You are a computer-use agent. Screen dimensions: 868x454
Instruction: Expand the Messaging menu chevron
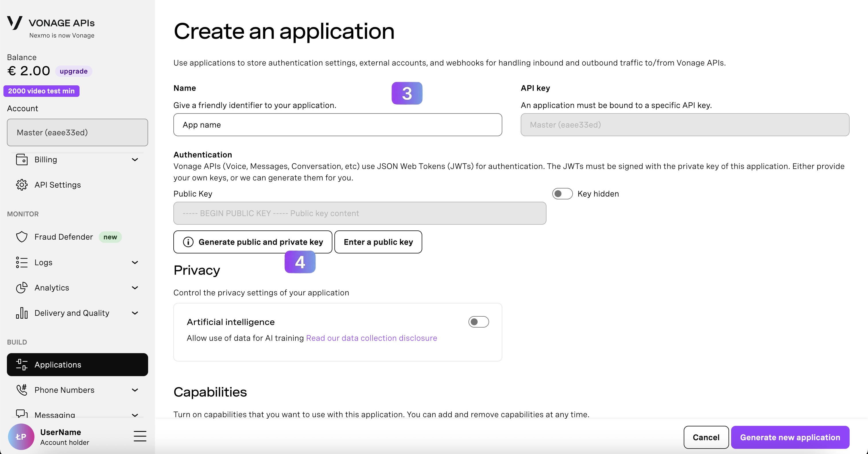tap(135, 415)
